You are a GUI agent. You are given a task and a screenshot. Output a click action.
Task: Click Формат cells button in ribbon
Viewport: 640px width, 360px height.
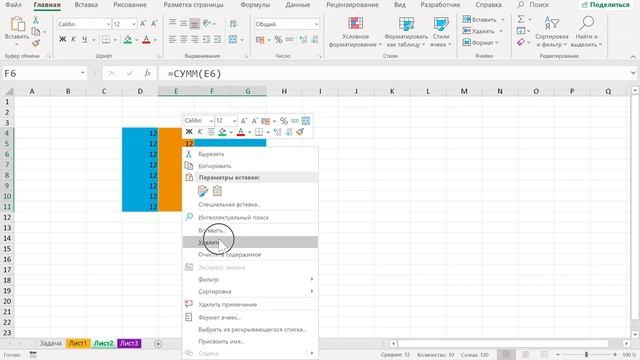point(480,42)
